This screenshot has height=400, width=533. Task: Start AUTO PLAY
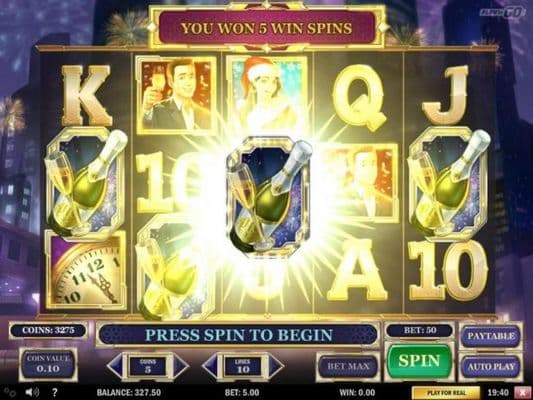click(x=491, y=367)
